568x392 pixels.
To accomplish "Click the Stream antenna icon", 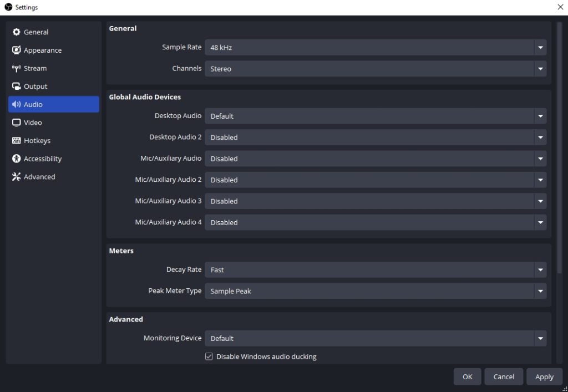I will tap(16, 68).
